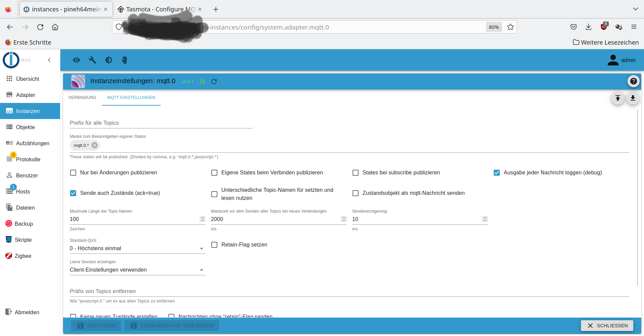Enable Unterschiedliche Topic-Namen checkbox
Screen dimensions: 644x336
214,194
